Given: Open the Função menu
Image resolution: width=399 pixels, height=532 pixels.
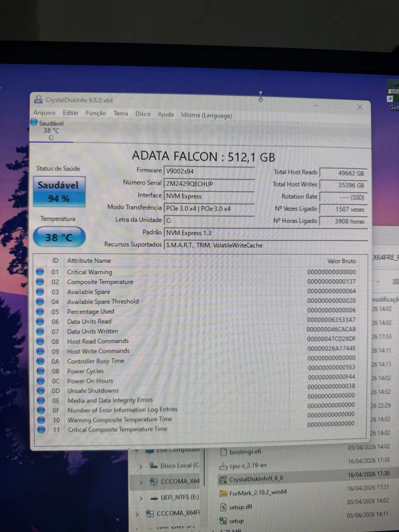Looking at the screenshot, I should point(96,113).
